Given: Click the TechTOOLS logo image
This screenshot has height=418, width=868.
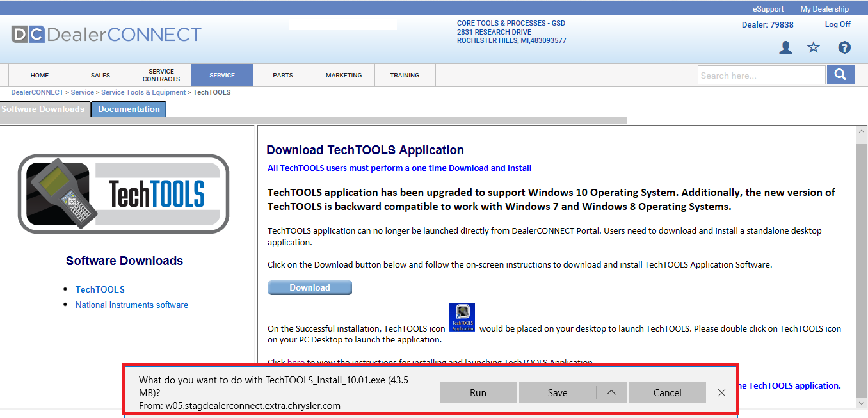Looking at the screenshot, I should click(x=124, y=194).
